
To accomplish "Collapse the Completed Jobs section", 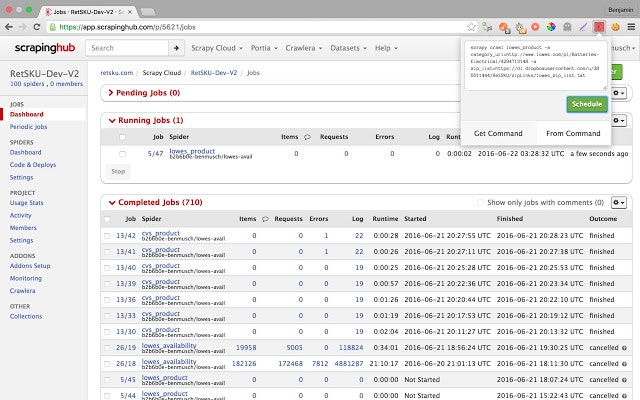I will 112,202.
